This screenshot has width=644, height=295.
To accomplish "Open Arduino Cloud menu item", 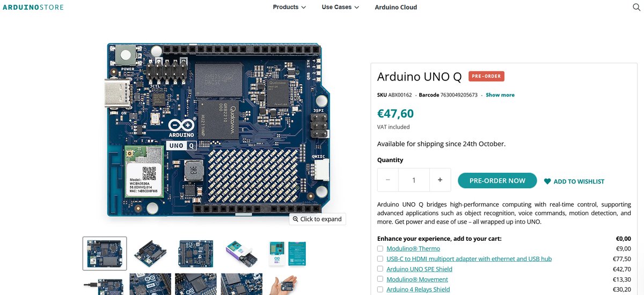I will [396, 8].
